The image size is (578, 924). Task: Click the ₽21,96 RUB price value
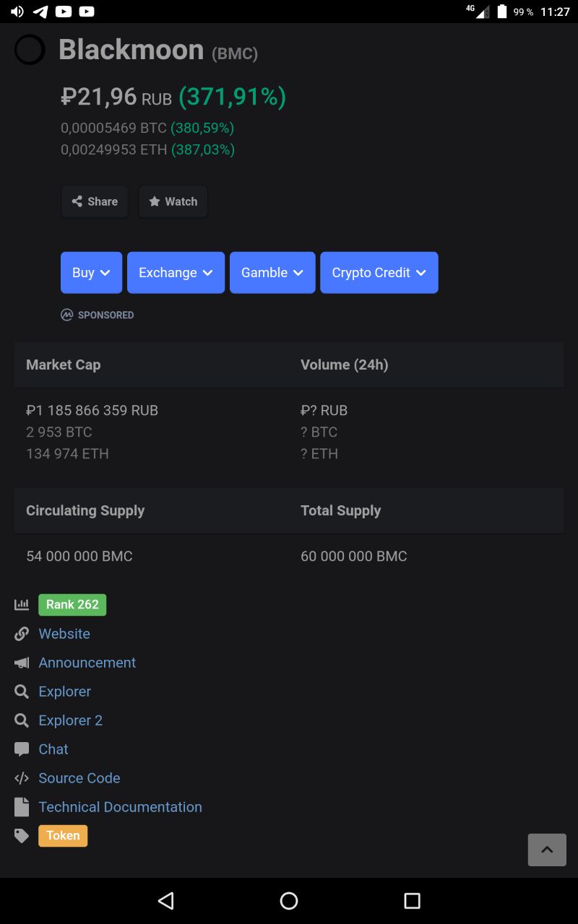click(x=116, y=97)
